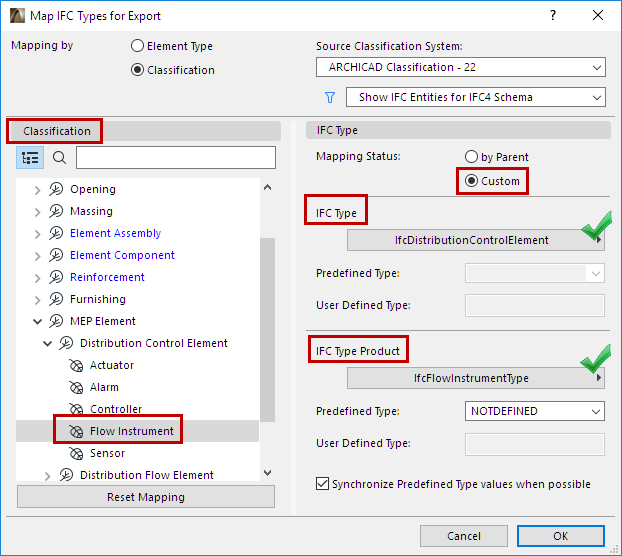Choose Custom mapping status

pos(471,181)
